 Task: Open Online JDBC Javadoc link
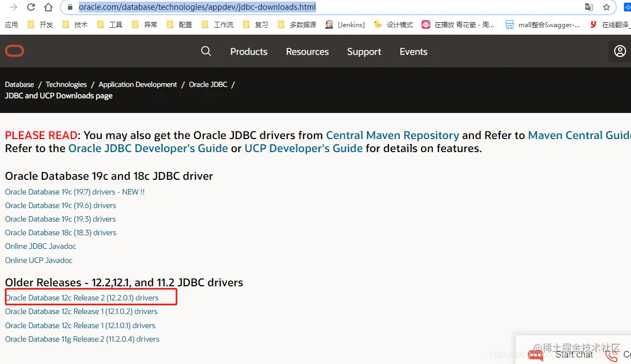(40, 246)
